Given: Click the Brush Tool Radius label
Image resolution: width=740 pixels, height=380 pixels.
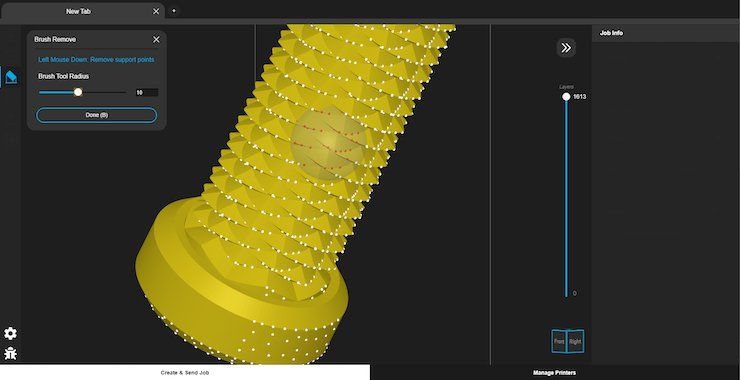Looking at the screenshot, I should [x=63, y=76].
